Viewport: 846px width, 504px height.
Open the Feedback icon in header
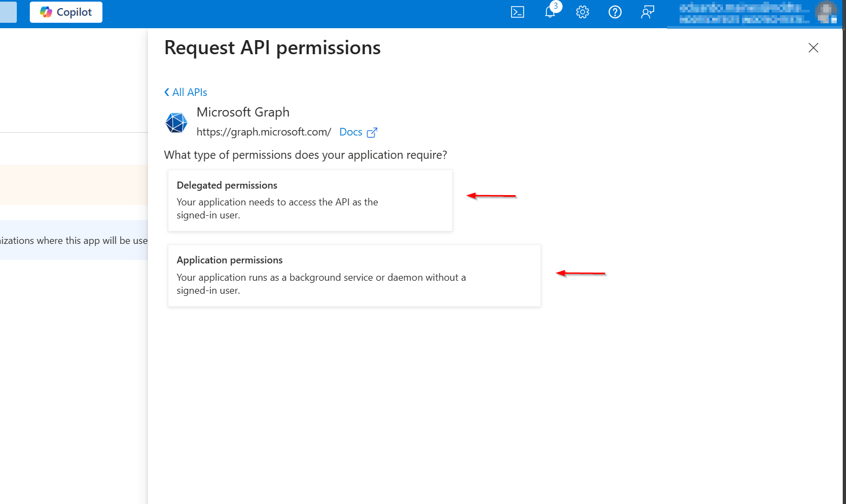(x=648, y=12)
